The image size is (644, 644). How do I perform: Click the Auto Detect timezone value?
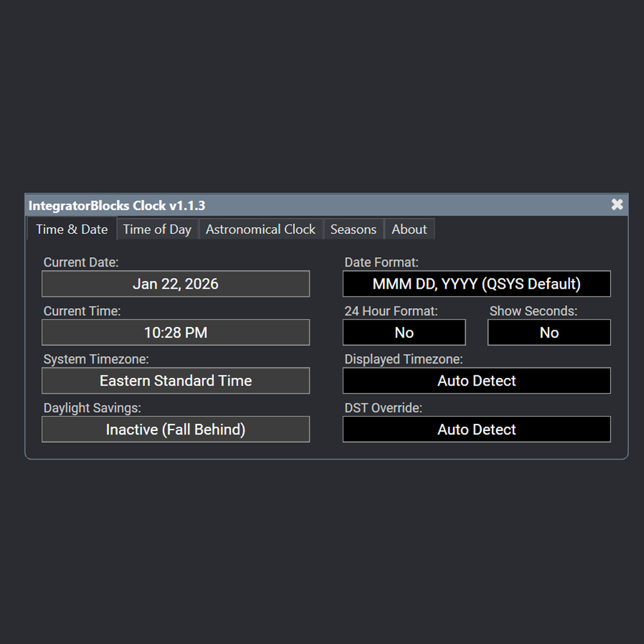click(476, 380)
